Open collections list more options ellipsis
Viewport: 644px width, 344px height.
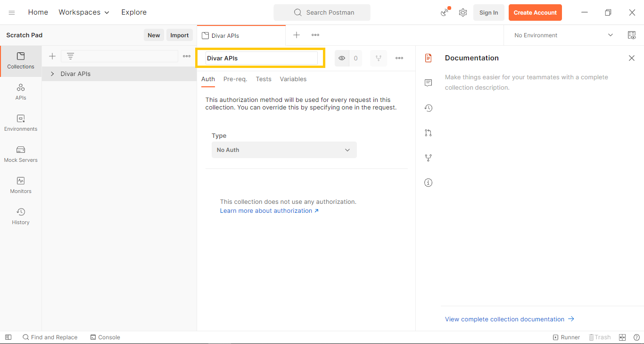(187, 56)
